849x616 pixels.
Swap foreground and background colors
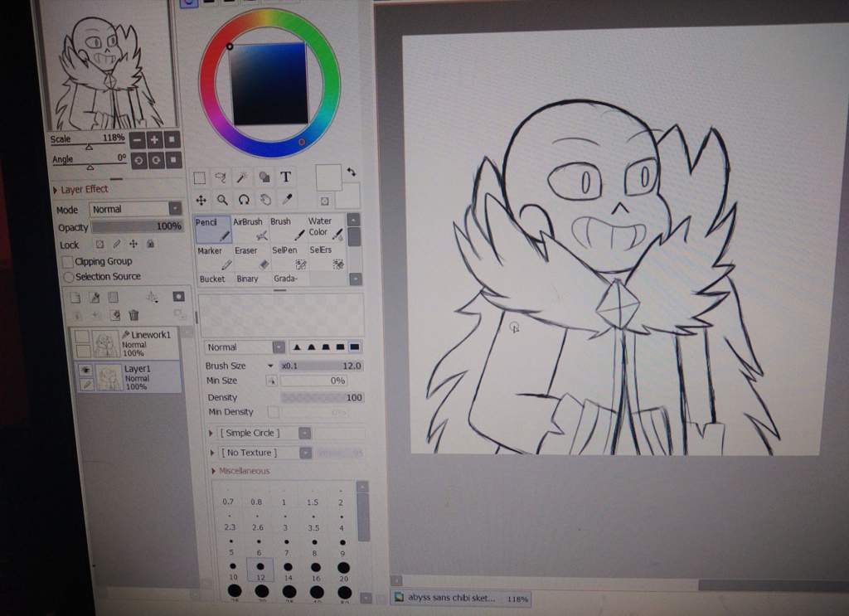pyautogui.click(x=352, y=172)
